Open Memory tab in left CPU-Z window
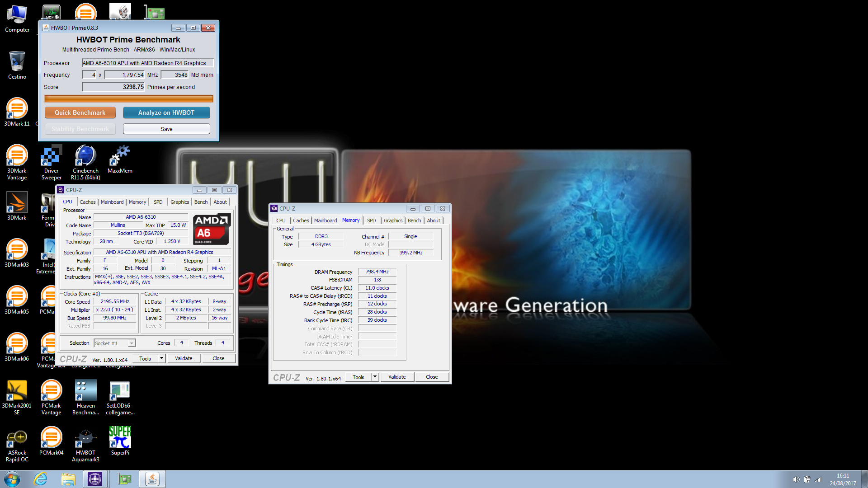This screenshot has width=868, height=488. coord(137,202)
